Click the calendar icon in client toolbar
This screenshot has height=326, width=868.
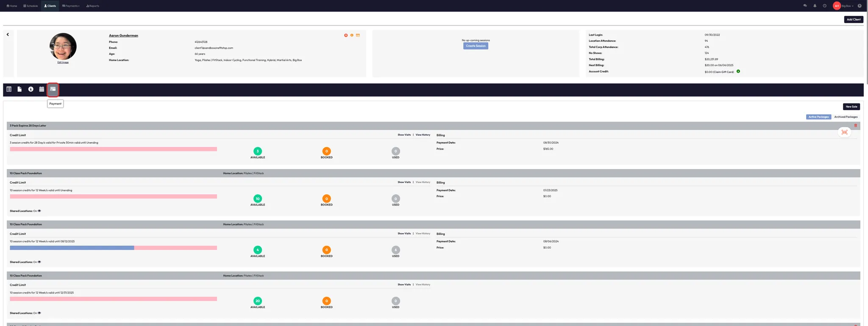(42, 89)
